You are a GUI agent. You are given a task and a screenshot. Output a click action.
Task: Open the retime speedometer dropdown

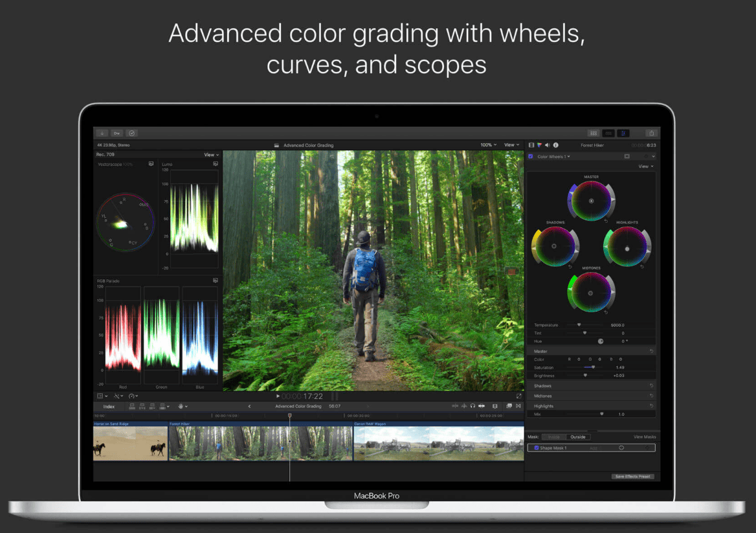(x=133, y=396)
